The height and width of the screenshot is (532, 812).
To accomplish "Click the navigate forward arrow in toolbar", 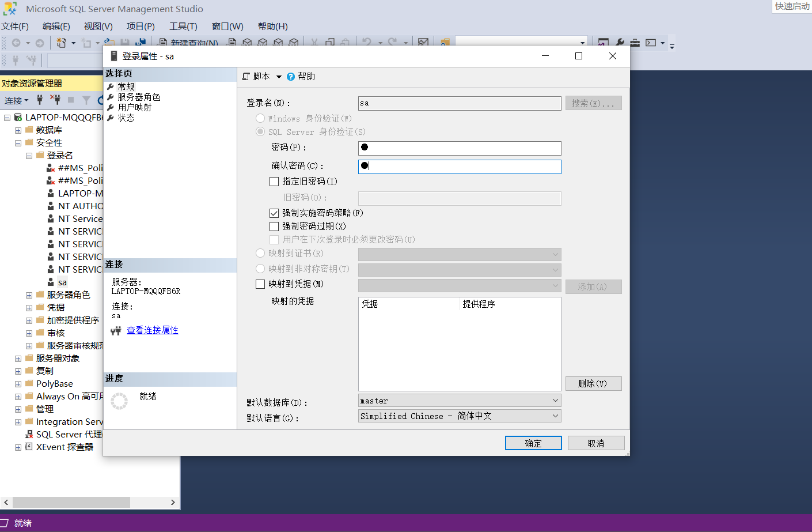I will click(40, 43).
